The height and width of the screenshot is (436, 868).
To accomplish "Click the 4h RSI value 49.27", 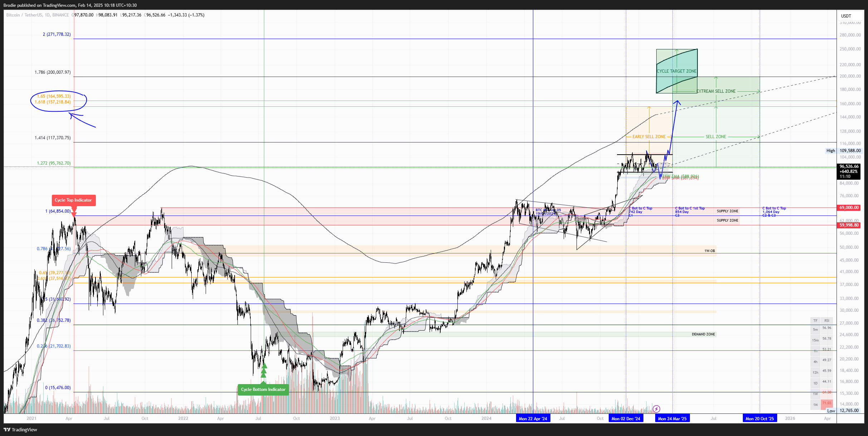I will click(x=827, y=360).
